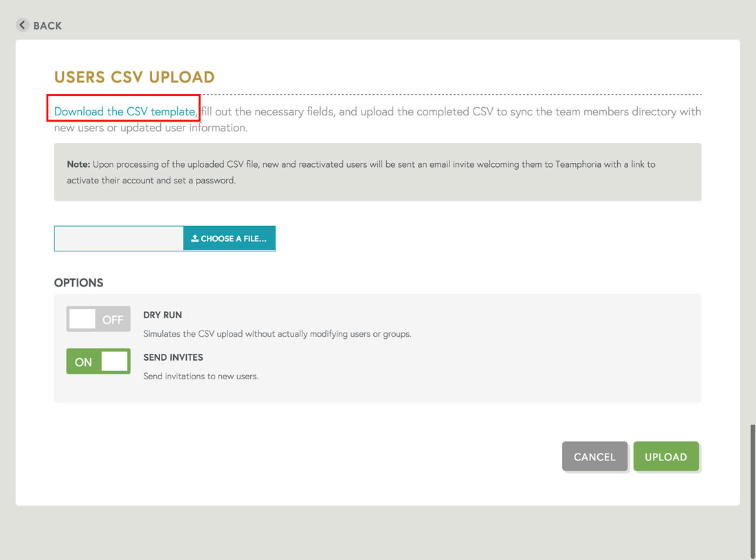756x560 pixels.
Task: Toggle the OFF switch next to Dry Run
Action: pos(98,319)
